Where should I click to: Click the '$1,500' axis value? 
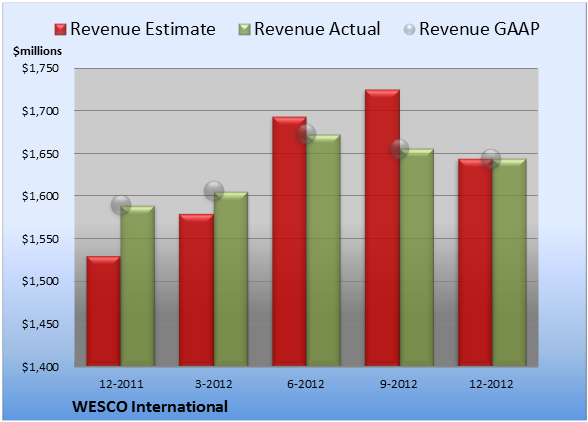point(40,281)
